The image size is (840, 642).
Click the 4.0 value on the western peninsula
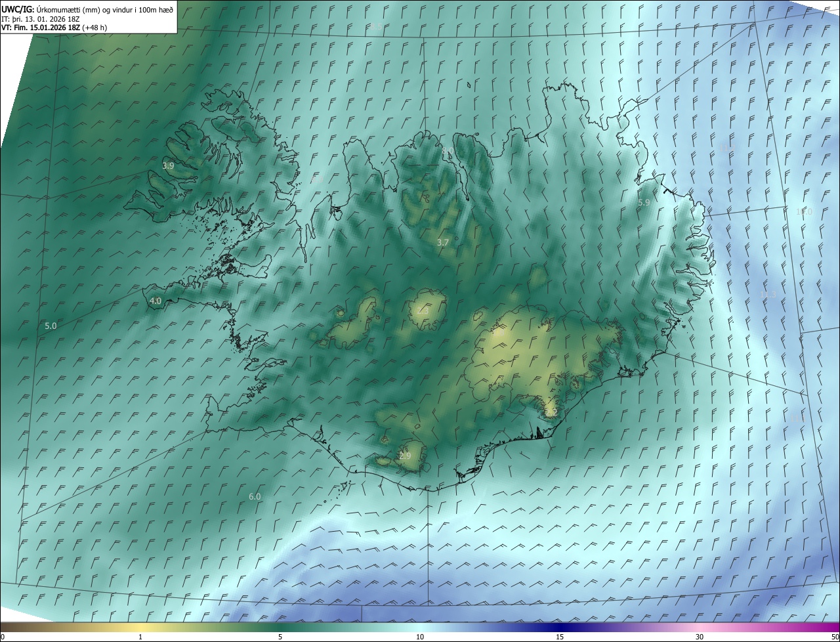coord(156,301)
